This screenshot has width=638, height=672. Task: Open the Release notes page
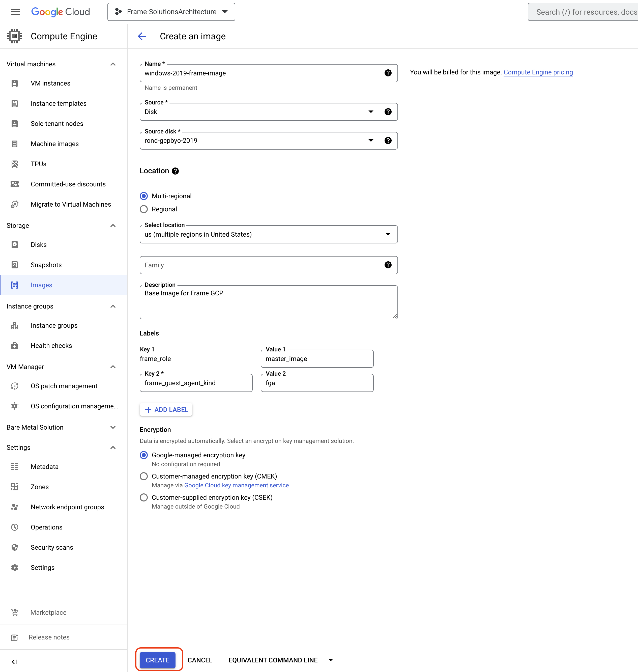point(14,637)
